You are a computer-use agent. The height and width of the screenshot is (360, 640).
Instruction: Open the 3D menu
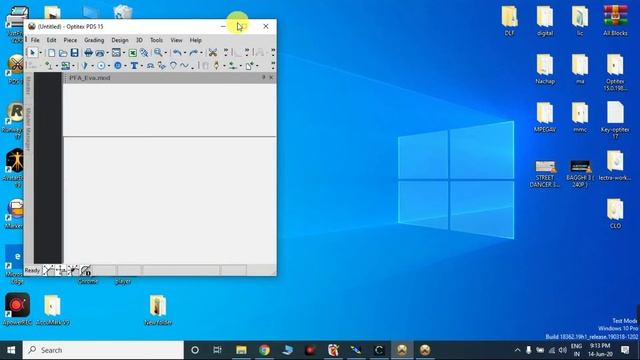139,40
